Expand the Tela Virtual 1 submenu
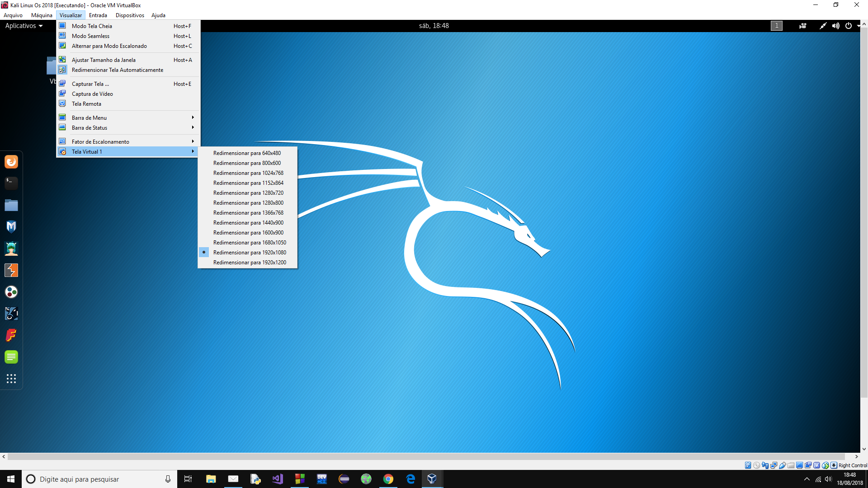 (x=128, y=152)
